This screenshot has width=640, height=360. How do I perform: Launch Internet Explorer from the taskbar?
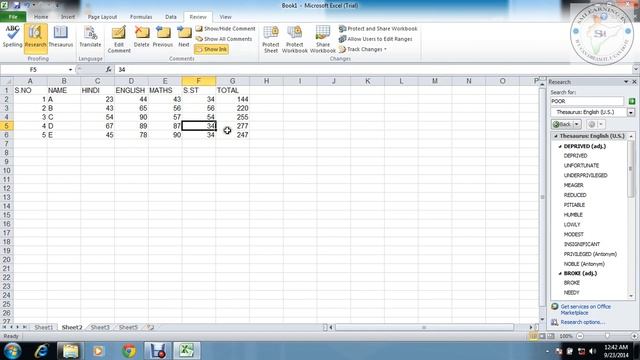(x=41, y=351)
